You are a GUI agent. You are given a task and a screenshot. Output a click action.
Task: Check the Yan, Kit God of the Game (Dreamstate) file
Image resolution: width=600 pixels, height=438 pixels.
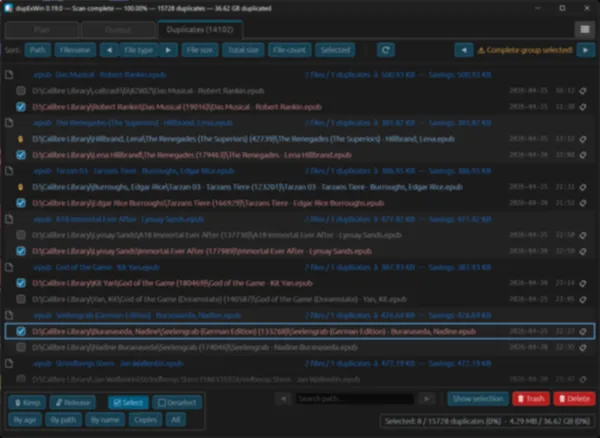21,299
